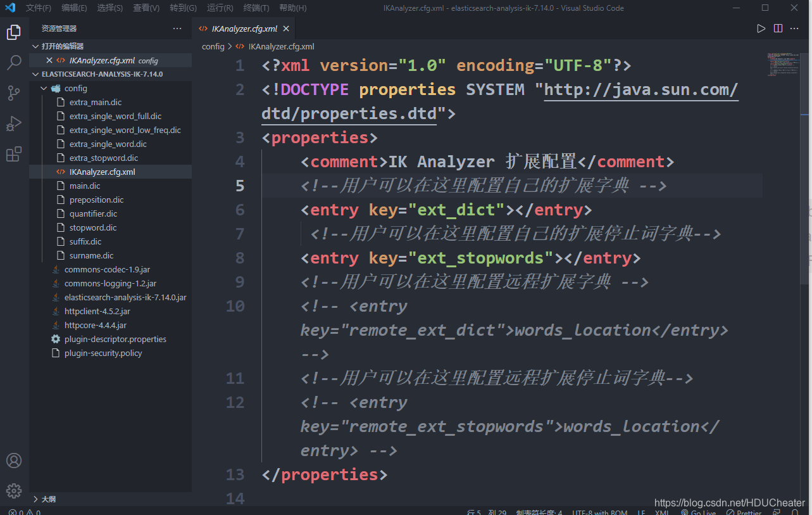This screenshot has height=515, width=812.
Task: Click line number 13 in the gutter
Action: pos(235,474)
